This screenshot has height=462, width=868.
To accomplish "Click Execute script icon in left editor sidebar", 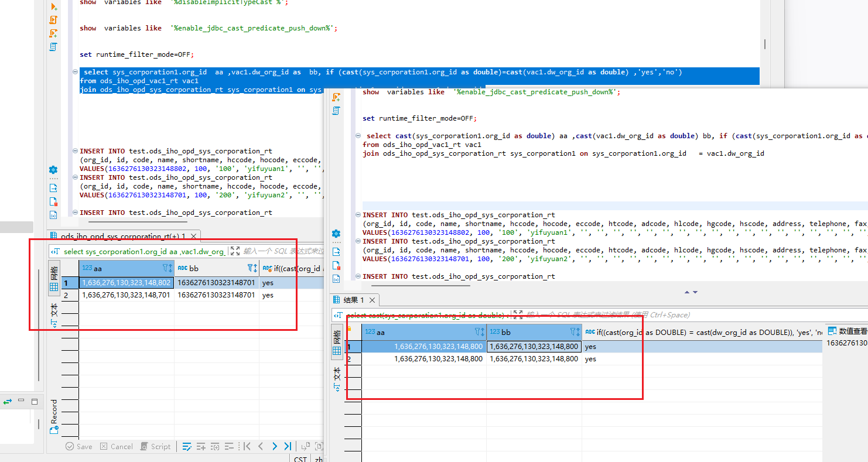I will click(53, 20).
